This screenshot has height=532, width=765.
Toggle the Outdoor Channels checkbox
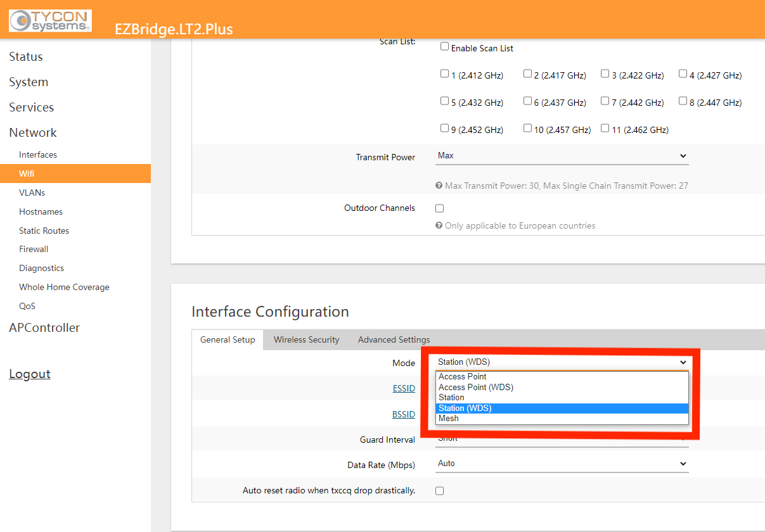(440, 208)
